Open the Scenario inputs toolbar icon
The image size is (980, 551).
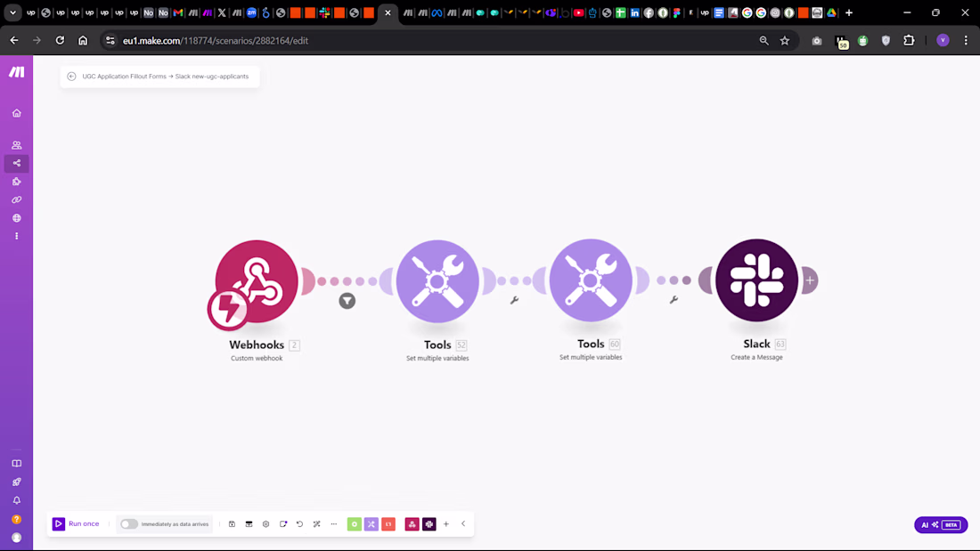249,524
